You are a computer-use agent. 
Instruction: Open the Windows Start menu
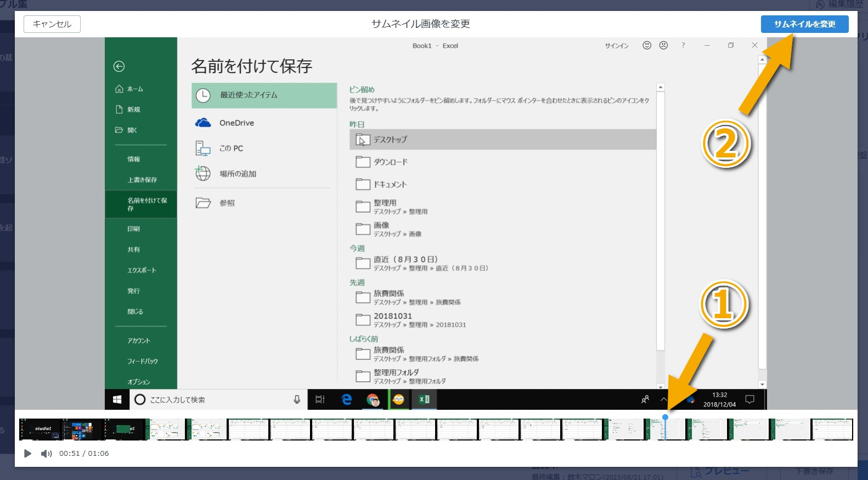117,400
